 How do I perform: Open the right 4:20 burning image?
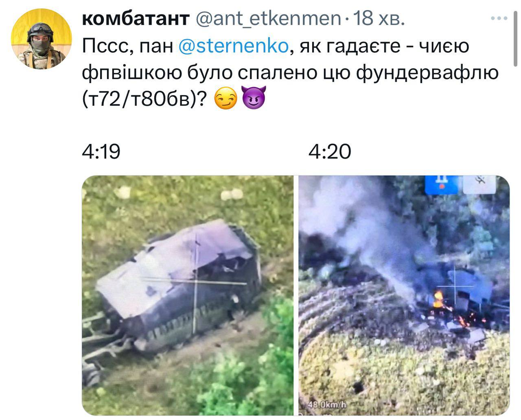pyautogui.click(x=404, y=295)
